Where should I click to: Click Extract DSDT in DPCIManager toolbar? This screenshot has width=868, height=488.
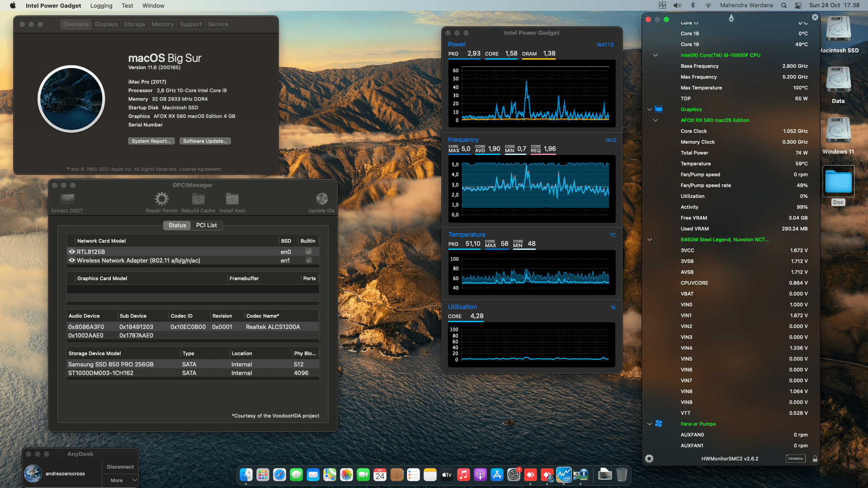point(67,203)
